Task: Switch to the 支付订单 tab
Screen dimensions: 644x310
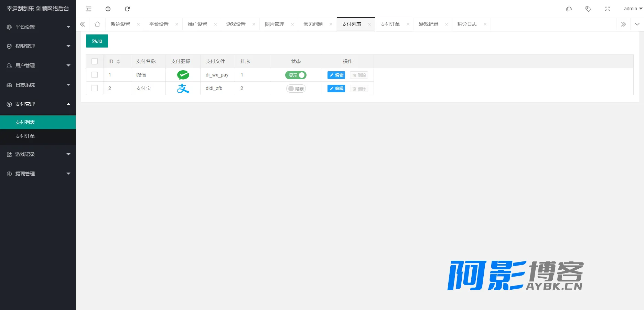Action: tap(390, 24)
